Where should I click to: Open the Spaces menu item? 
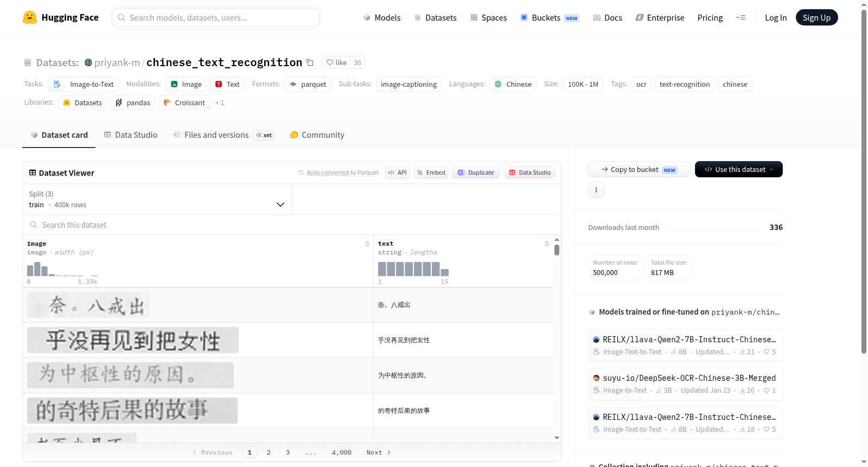click(488, 17)
